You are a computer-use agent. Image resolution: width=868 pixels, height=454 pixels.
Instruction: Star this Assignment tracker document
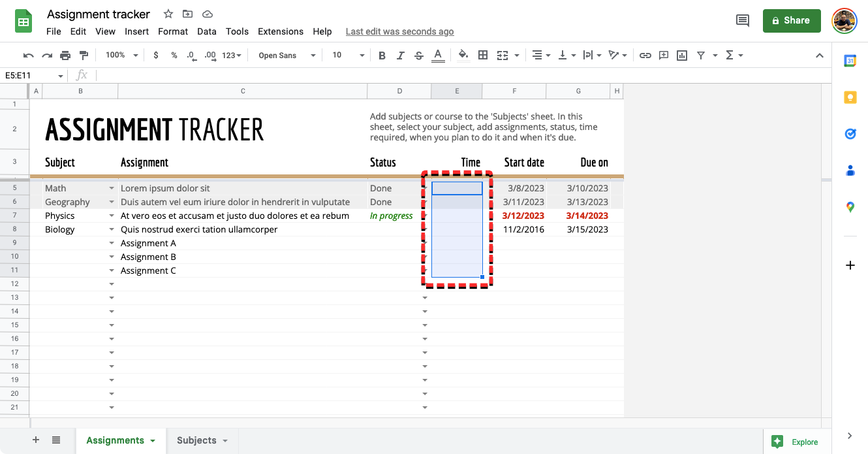point(168,14)
